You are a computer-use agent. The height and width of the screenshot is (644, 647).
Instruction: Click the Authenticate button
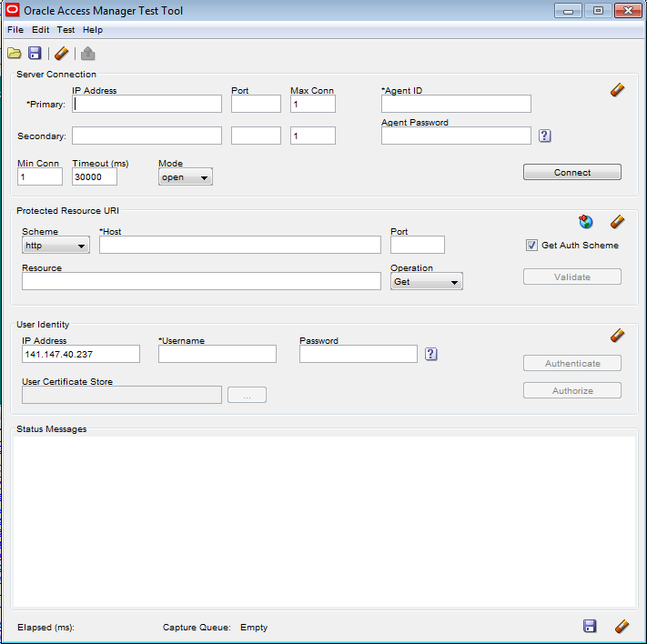tap(571, 364)
